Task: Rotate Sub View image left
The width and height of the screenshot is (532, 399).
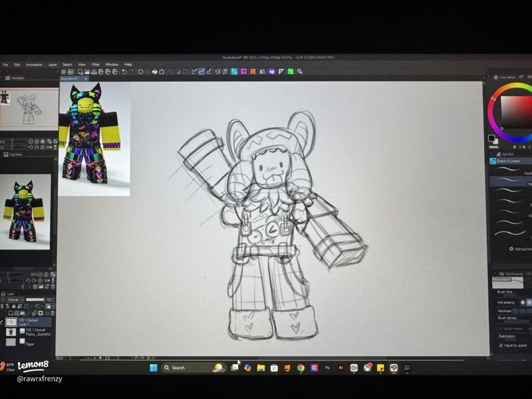Action: tap(28, 281)
